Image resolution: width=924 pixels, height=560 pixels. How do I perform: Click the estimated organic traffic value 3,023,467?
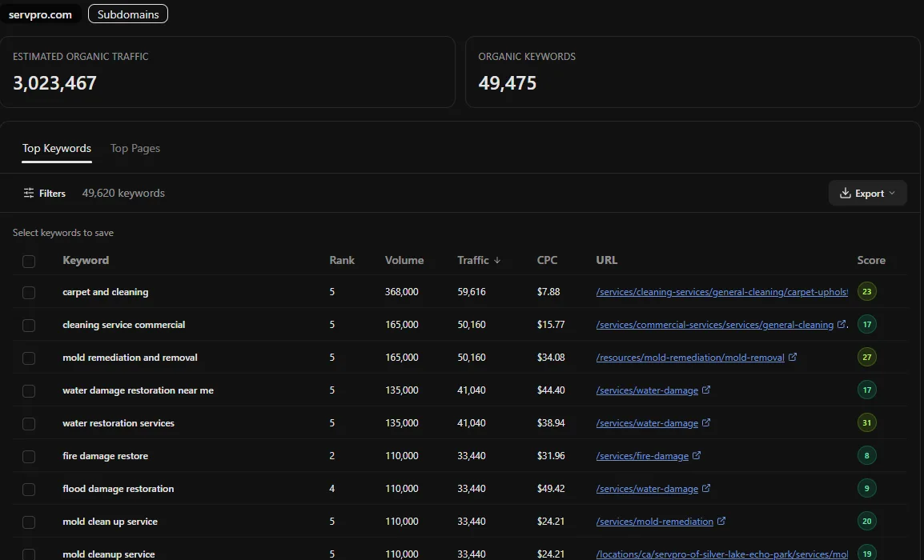pyautogui.click(x=54, y=83)
